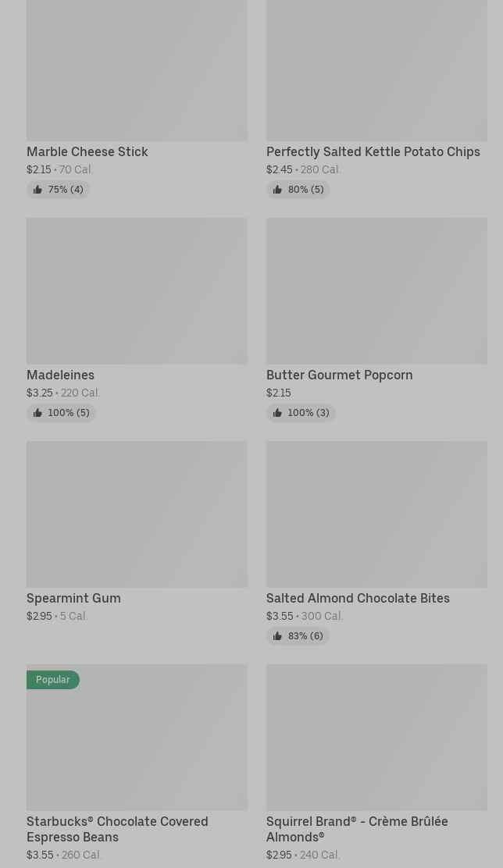Click the Madeleines item name

[60, 375]
